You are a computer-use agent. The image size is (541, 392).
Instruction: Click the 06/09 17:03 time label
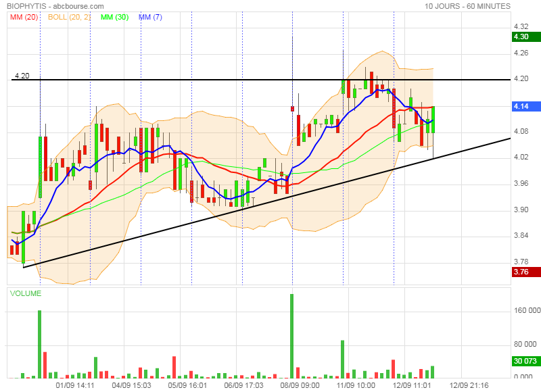tap(243, 385)
